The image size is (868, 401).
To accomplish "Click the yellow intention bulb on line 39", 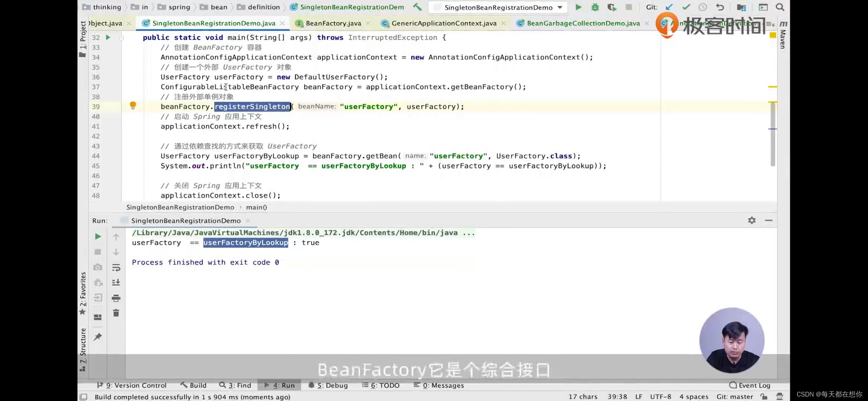I will 133,106.
